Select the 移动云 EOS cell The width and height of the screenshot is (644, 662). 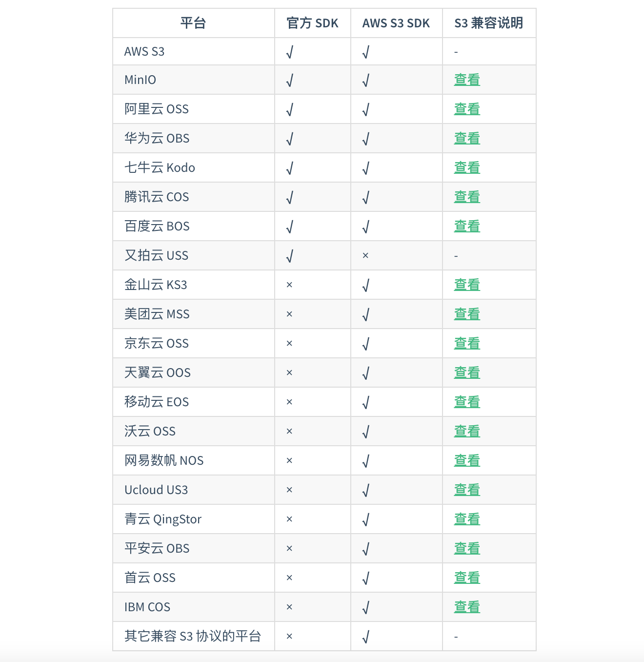pyautogui.click(x=193, y=402)
